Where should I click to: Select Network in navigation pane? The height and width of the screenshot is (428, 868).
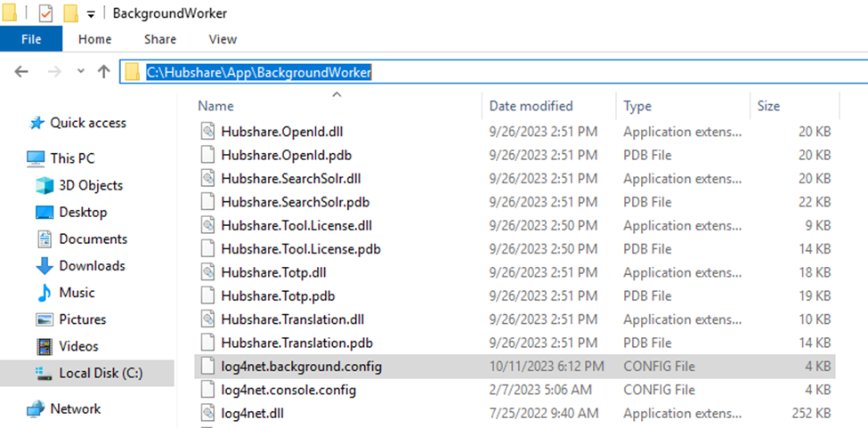[x=75, y=409]
